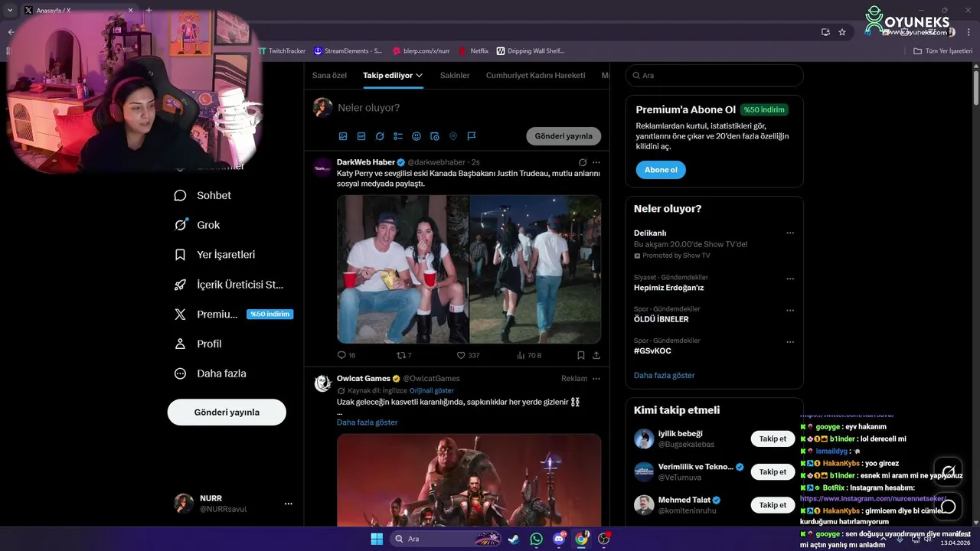Like the DarkWeb Haber post

tap(468, 355)
